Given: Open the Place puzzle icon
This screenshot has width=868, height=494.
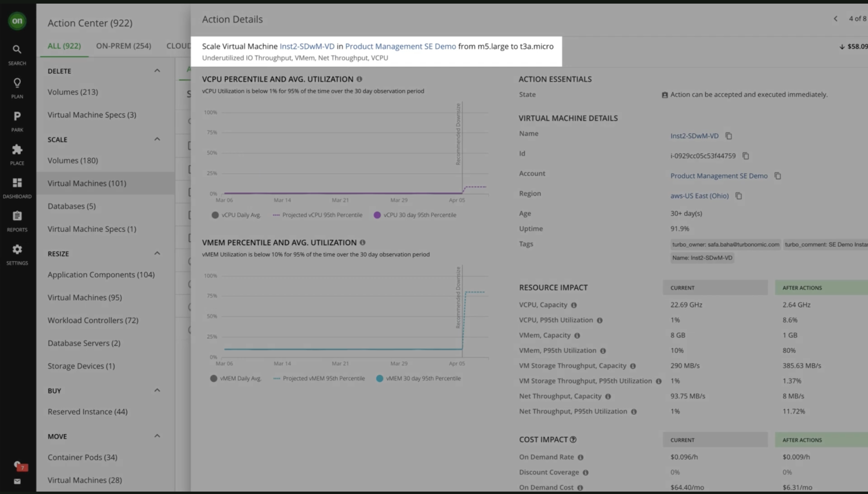Looking at the screenshot, I should 17,154.
